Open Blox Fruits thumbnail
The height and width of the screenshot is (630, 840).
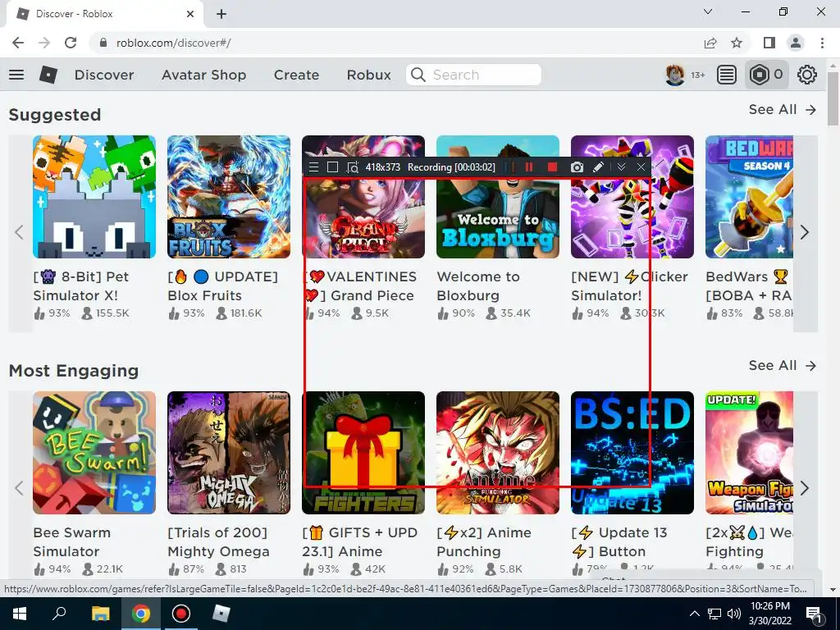coord(229,197)
